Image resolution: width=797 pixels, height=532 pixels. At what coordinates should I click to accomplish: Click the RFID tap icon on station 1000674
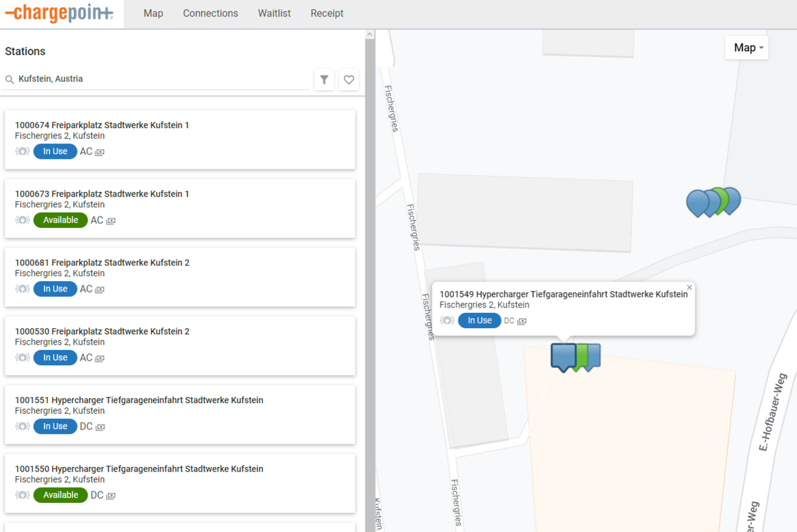click(x=23, y=151)
